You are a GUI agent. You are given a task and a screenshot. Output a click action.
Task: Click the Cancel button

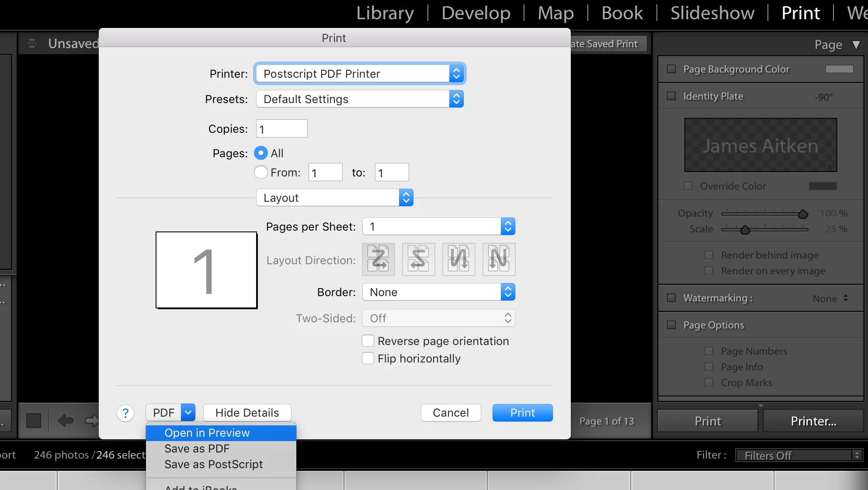tap(451, 413)
